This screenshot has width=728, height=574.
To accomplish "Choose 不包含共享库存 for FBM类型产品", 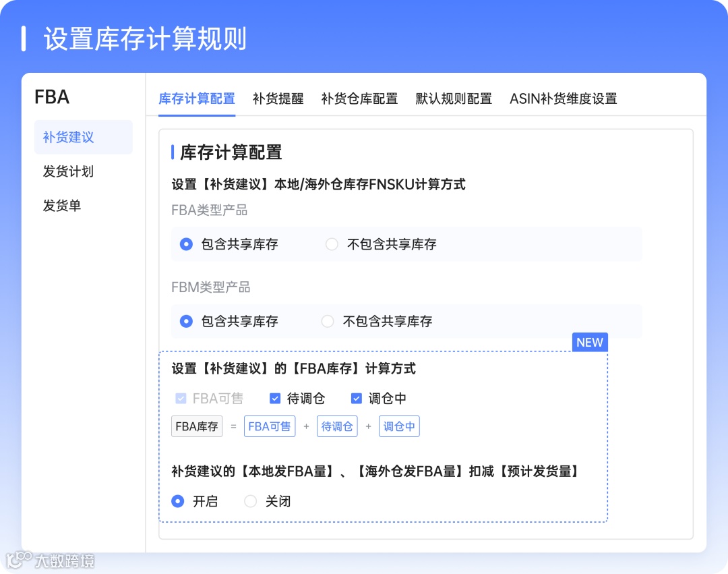I will pos(328,321).
